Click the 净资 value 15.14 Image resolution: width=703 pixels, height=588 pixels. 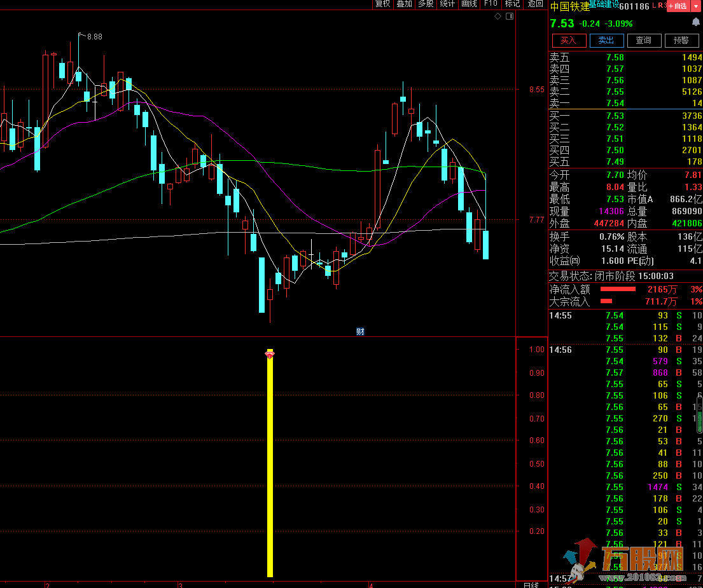pyautogui.click(x=613, y=249)
